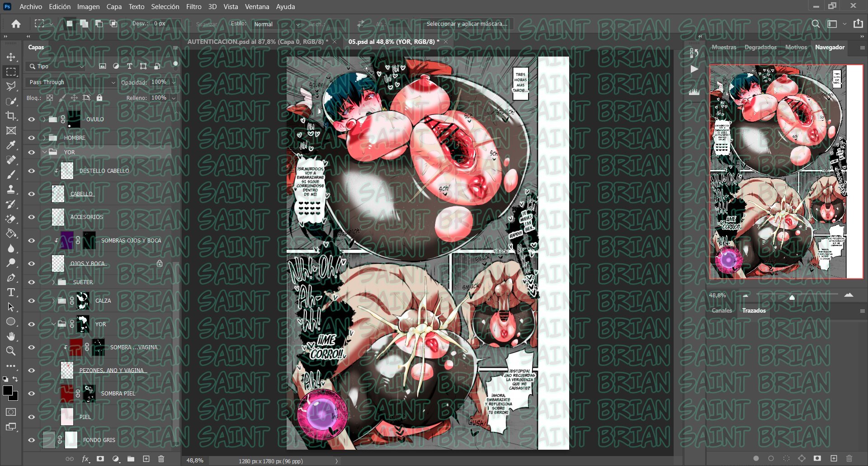The width and height of the screenshot is (868, 466).
Task: Create a new layer icon
Action: coord(146,459)
